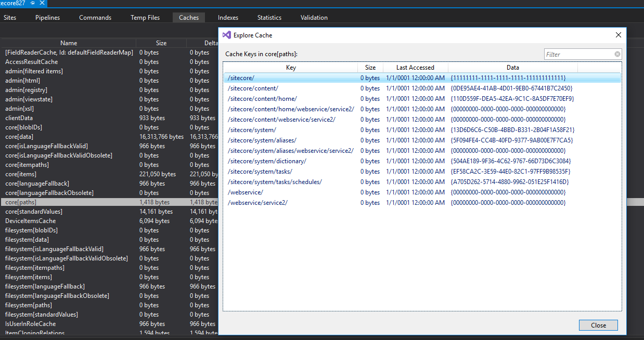Switch to the Sites tab

coord(10,17)
